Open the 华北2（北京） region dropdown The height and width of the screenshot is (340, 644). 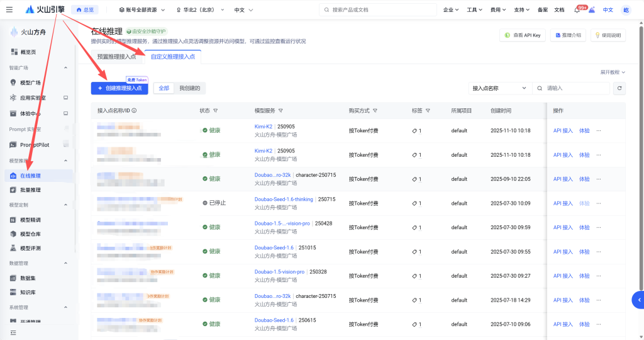pyautogui.click(x=199, y=10)
